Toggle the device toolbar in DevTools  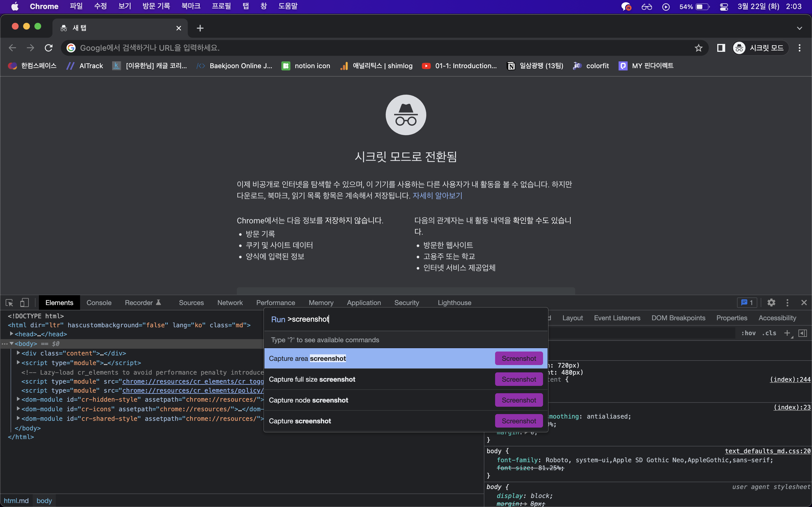(24, 303)
